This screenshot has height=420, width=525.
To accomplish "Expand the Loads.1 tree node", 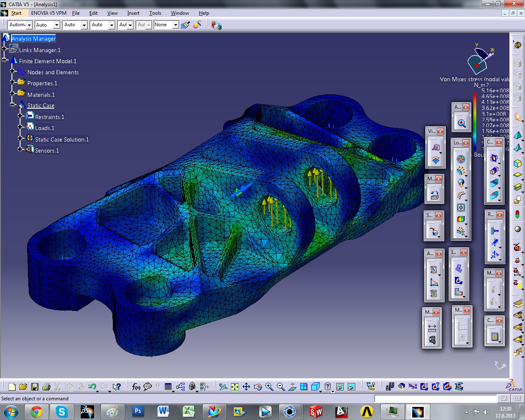I will click(20, 127).
